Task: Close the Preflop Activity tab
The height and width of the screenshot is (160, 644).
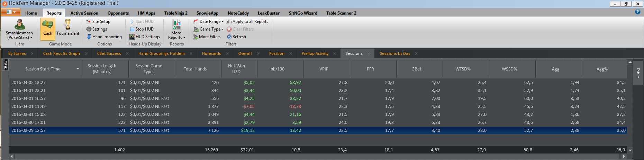Action: [335, 53]
